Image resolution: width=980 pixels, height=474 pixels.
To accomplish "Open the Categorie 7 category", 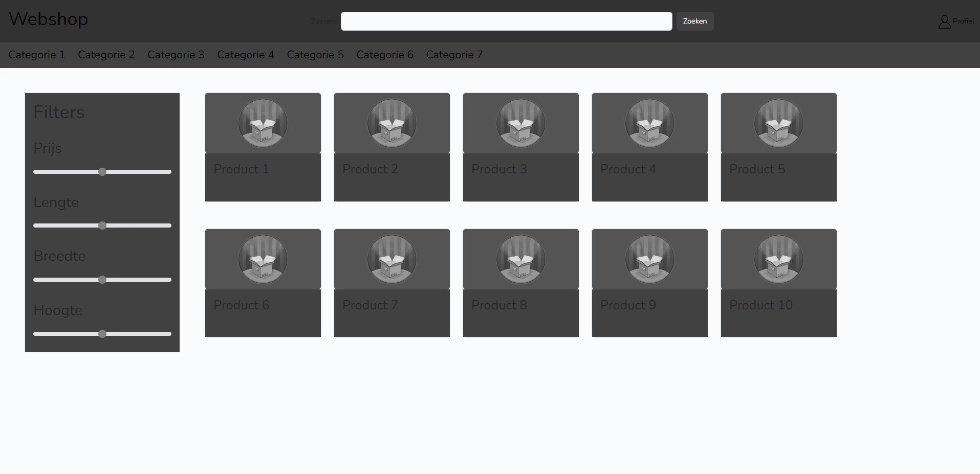I will [454, 55].
